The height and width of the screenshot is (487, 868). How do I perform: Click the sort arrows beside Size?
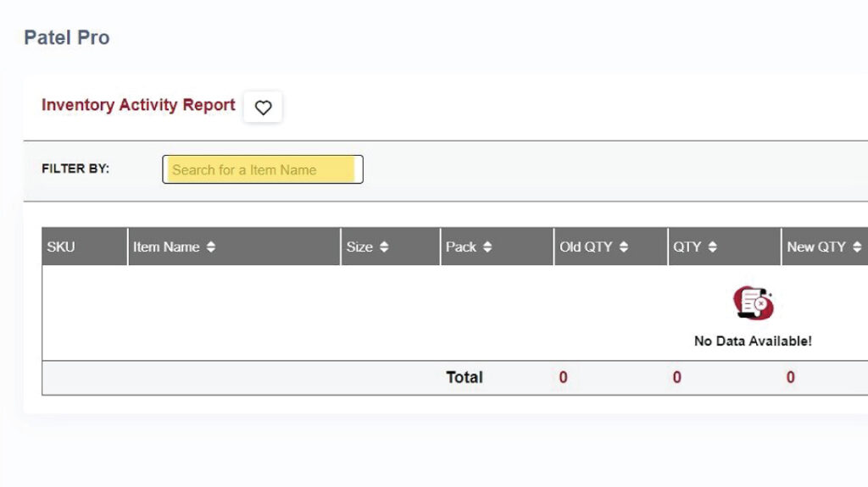coord(384,247)
